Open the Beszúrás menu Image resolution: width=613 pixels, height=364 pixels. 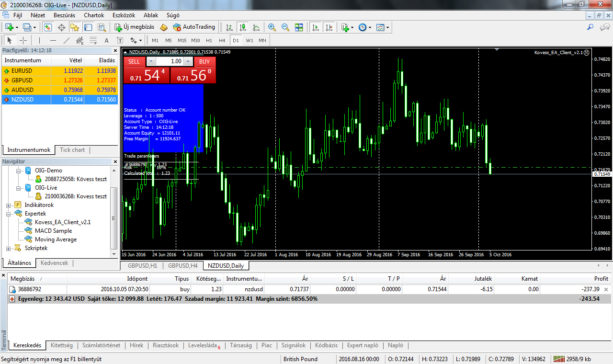(x=64, y=15)
